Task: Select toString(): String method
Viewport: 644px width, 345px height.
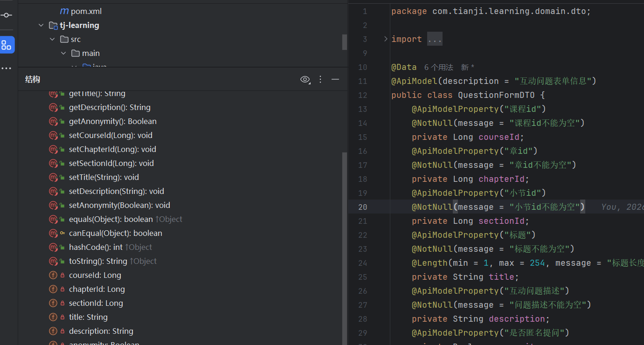Action: (98, 261)
